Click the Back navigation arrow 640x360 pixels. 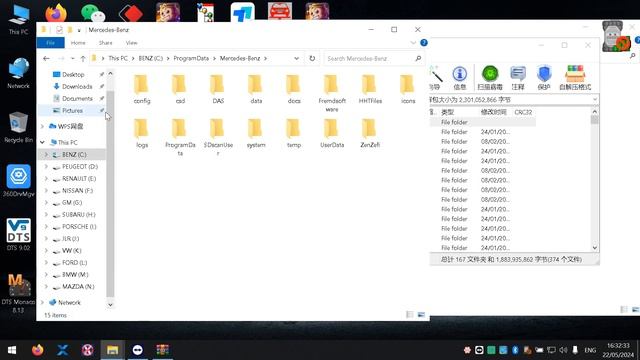tap(46, 58)
